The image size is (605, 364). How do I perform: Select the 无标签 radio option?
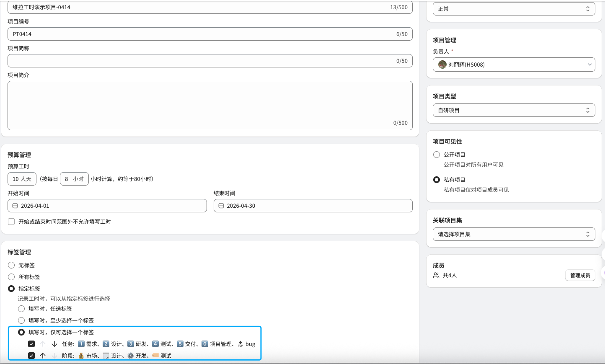click(x=11, y=265)
